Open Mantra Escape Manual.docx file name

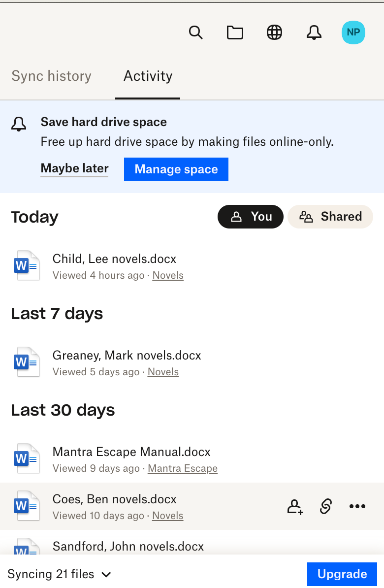click(x=131, y=452)
